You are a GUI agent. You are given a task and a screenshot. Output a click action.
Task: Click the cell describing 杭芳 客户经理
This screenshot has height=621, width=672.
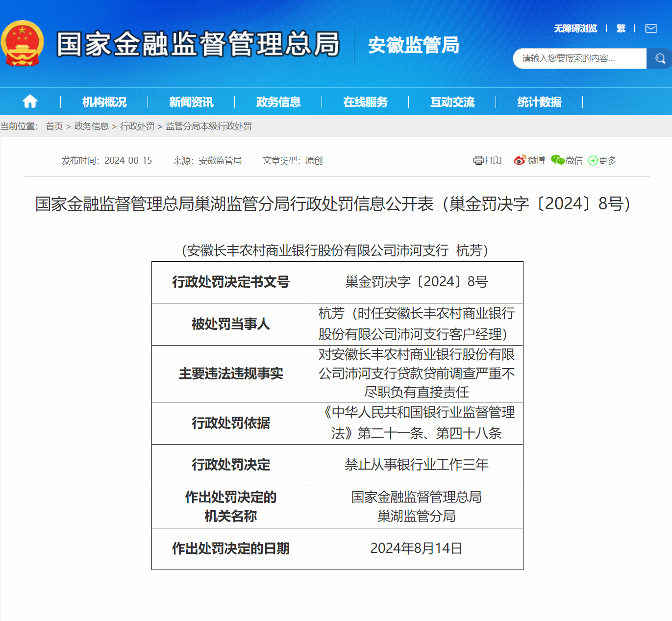point(417,324)
